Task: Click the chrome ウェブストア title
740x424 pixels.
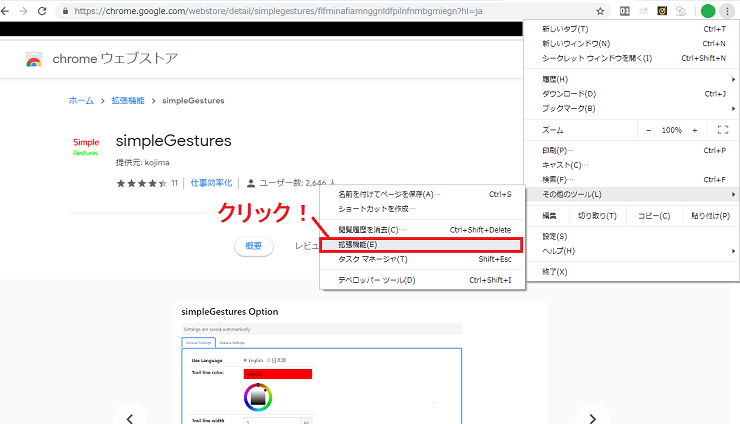Action: [115, 59]
